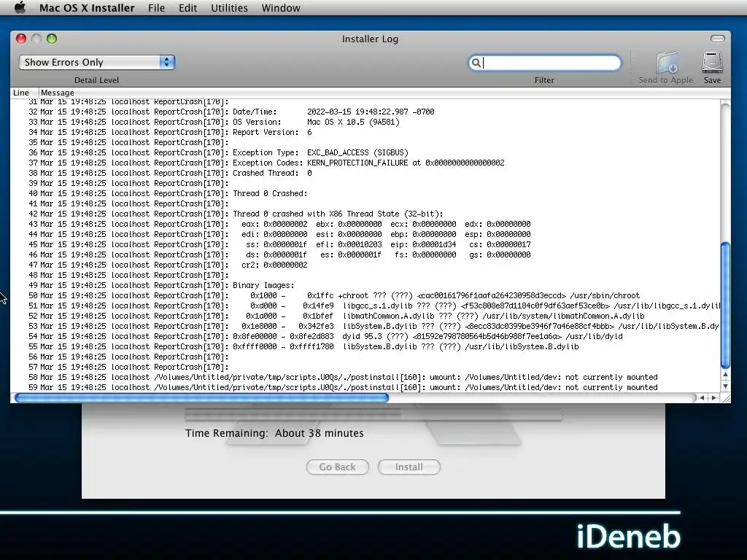Click the Install button in installer window

pyautogui.click(x=409, y=467)
